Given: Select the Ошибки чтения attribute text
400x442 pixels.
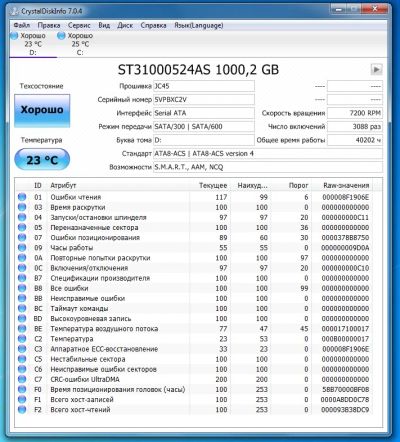Looking at the screenshot, I should [76, 197].
